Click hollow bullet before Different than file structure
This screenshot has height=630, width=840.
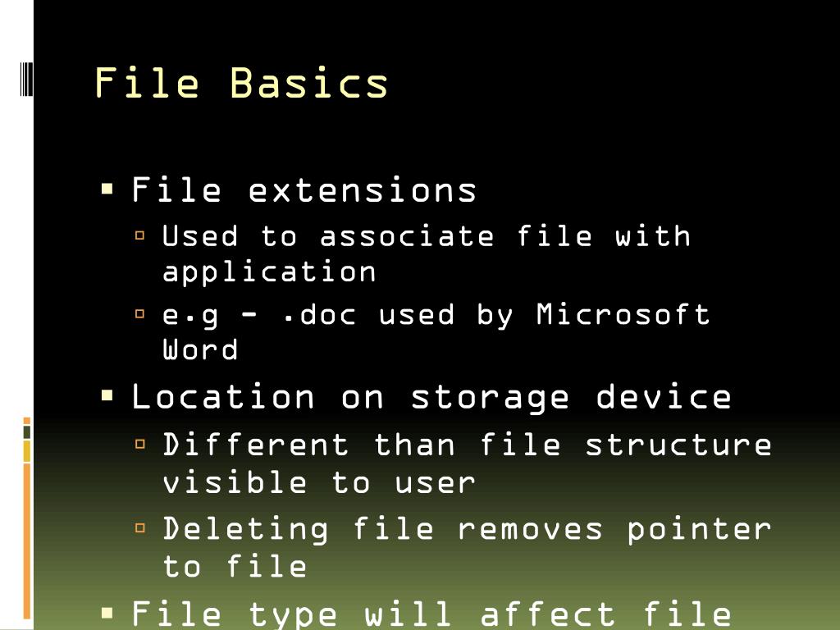click(x=140, y=445)
